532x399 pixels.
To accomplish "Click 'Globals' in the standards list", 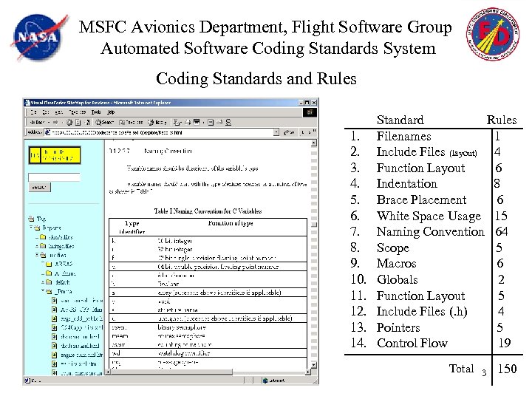I will (x=398, y=279).
